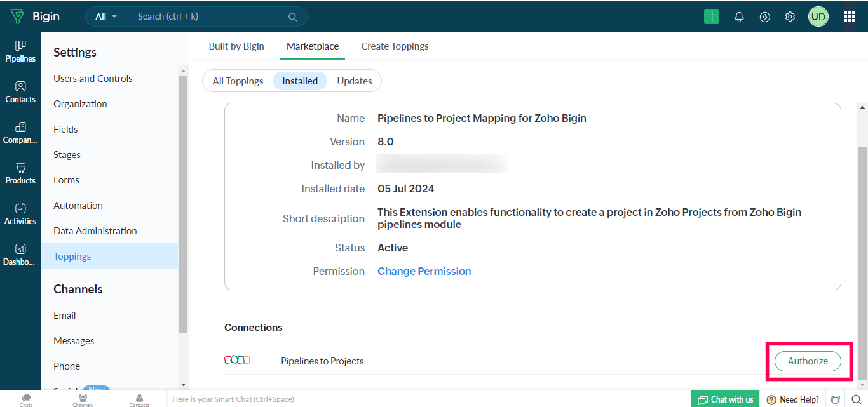Click the settings sidebar scrollbar
The height and width of the screenshot is (407, 868).
(x=184, y=204)
